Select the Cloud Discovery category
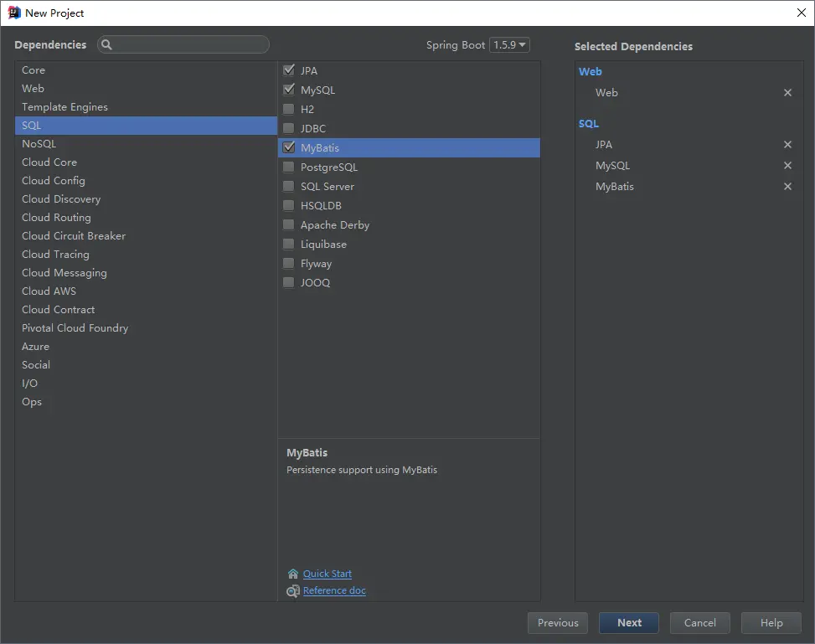815x644 pixels. coord(146,199)
